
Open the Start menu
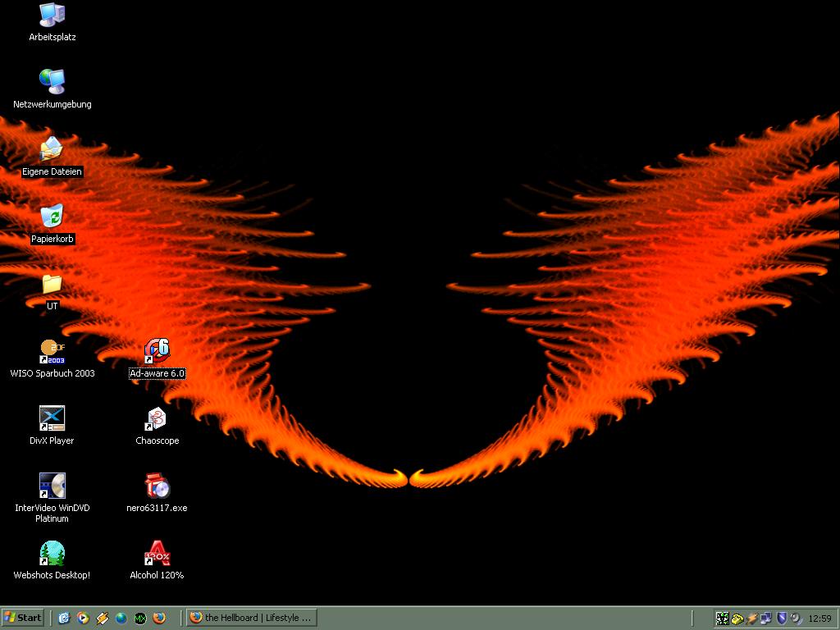23,618
